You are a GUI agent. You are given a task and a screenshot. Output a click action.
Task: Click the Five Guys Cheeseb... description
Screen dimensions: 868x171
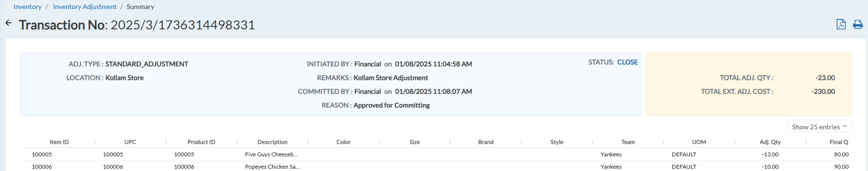[x=271, y=154]
